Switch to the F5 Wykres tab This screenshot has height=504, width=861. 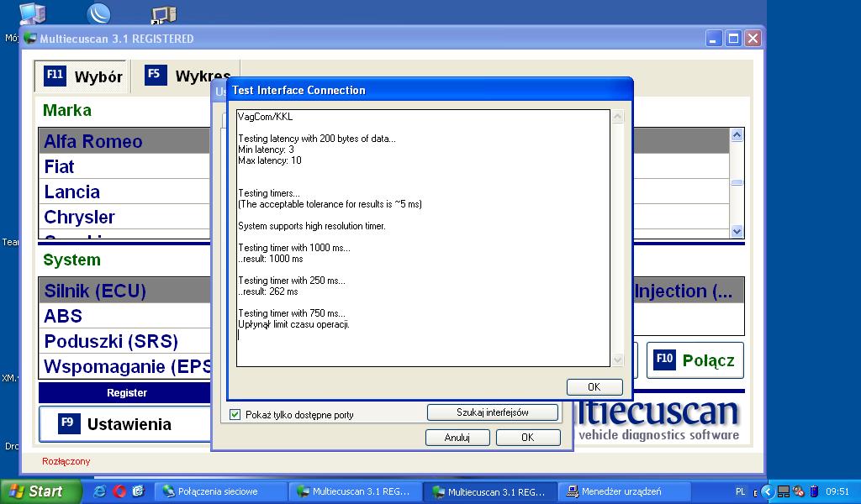tap(187, 76)
